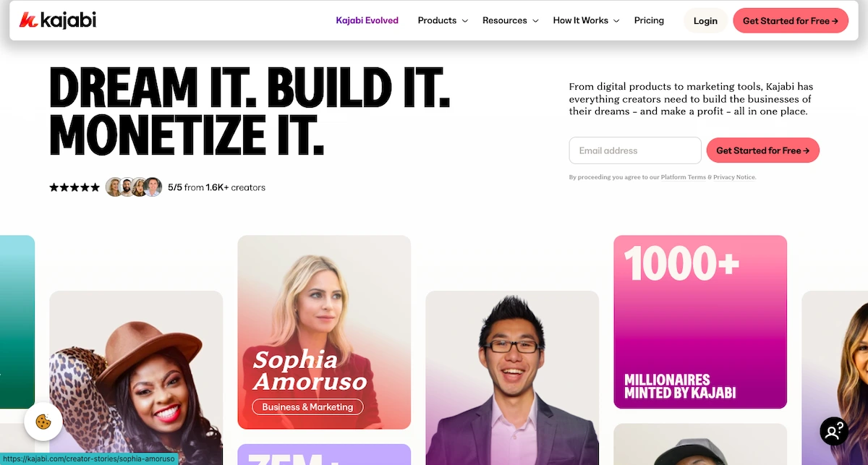Click the Email address input field
Viewport: 868px width, 465px height.
tap(635, 150)
